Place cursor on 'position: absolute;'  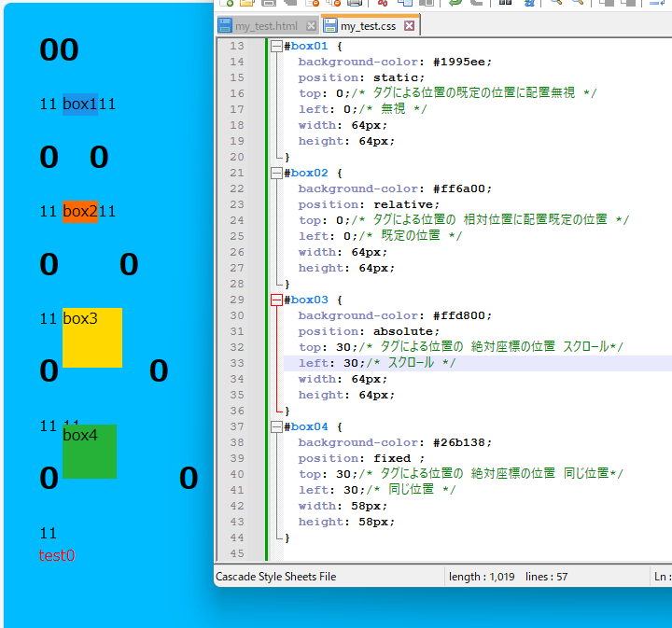[x=369, y=331]
